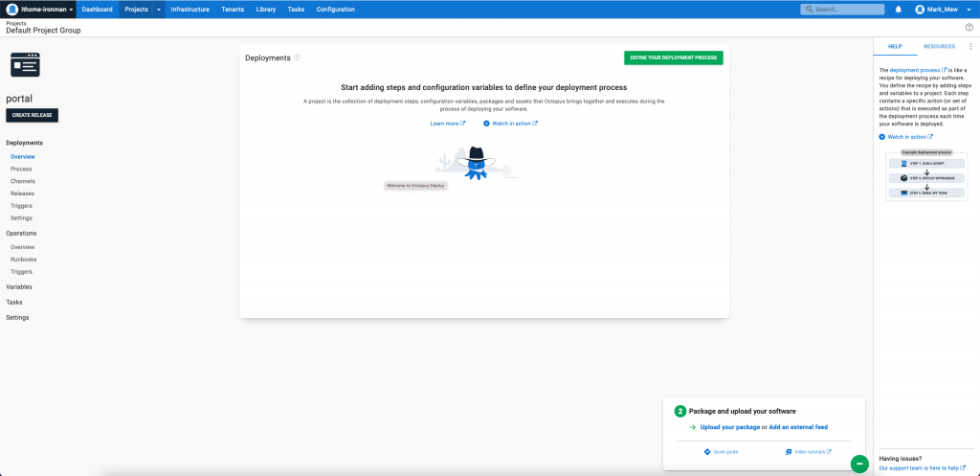Open Variables in the sidebar
The width and height of the screenshot is (980, 476).
(19, 286)
